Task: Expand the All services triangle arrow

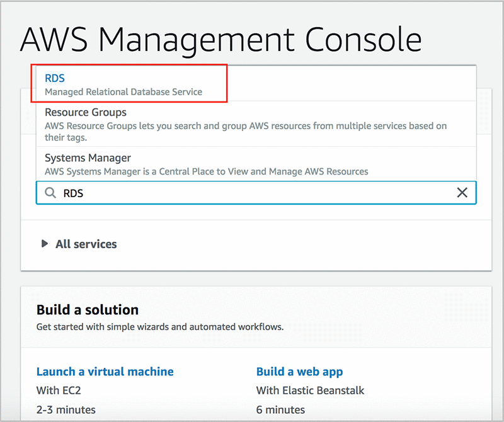Action: [45, 244]
